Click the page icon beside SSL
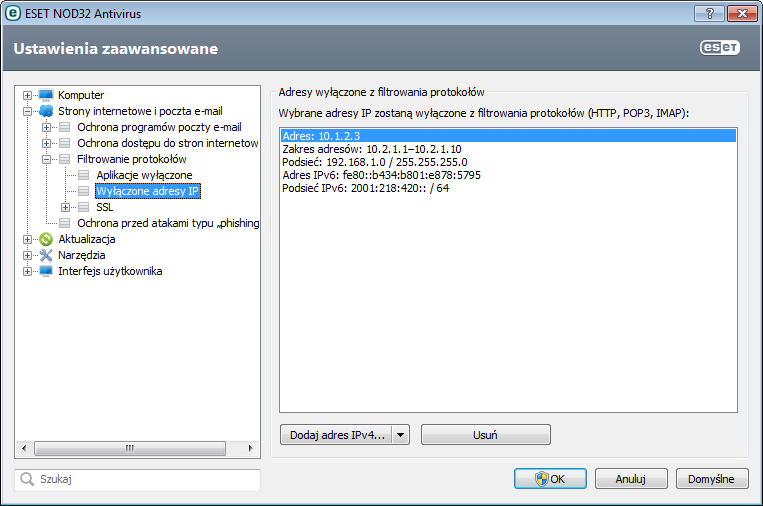This screenshot has height=506, width=763. coord(84,207)
